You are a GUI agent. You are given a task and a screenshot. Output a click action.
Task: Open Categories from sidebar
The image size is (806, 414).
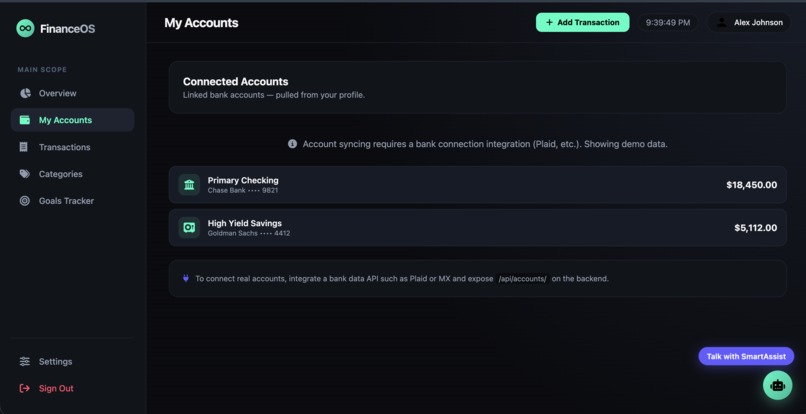pyautogui.click(x=72, y=174)
